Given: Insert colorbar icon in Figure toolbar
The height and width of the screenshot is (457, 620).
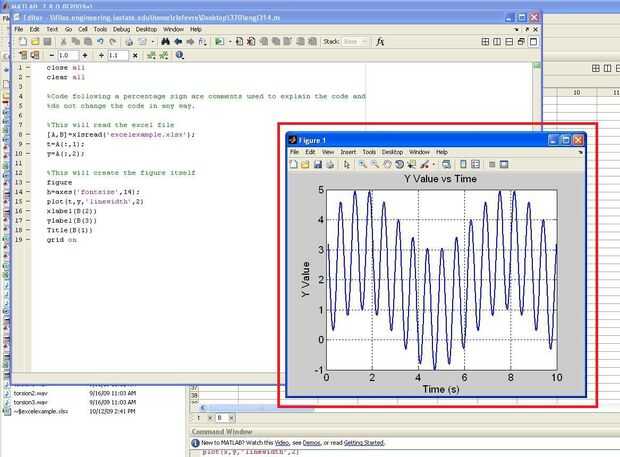Looking at the screenshot, I should (x=463, y=164).
